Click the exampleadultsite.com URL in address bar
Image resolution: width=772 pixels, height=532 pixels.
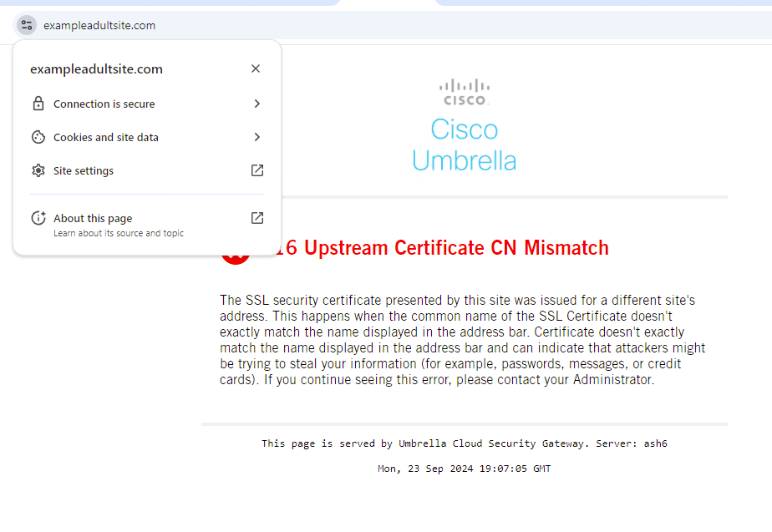99,25
